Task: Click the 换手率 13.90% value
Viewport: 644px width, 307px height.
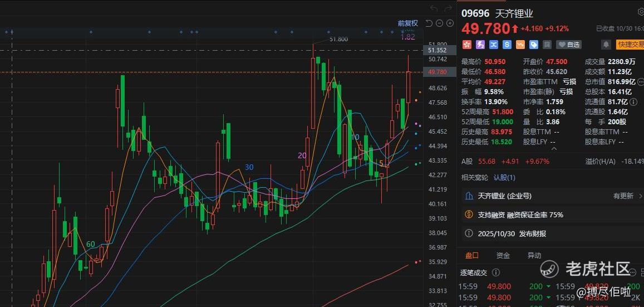Action: (496, 101)
